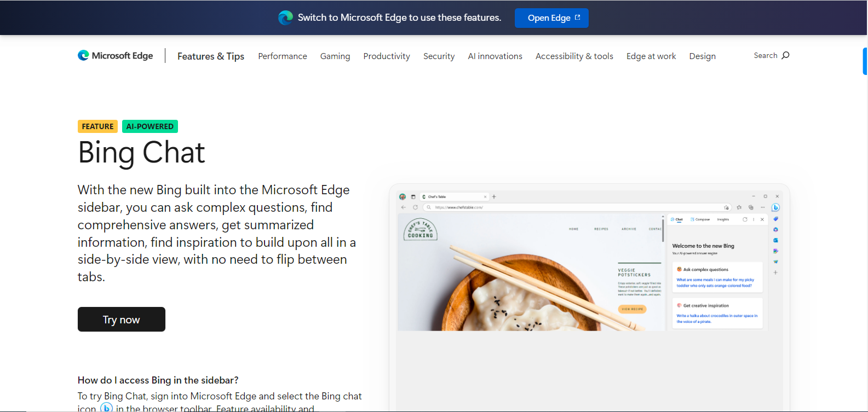Screen dimensions: 868x412
Task: Open AI innovations in the navigation
Action: click(495, 56)
